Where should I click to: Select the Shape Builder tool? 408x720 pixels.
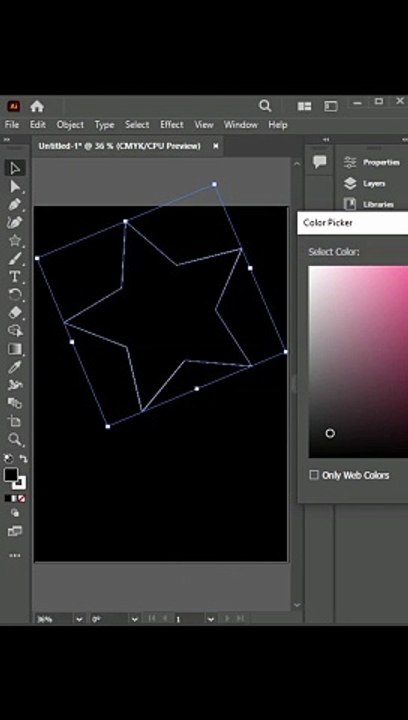pos(15,331)
